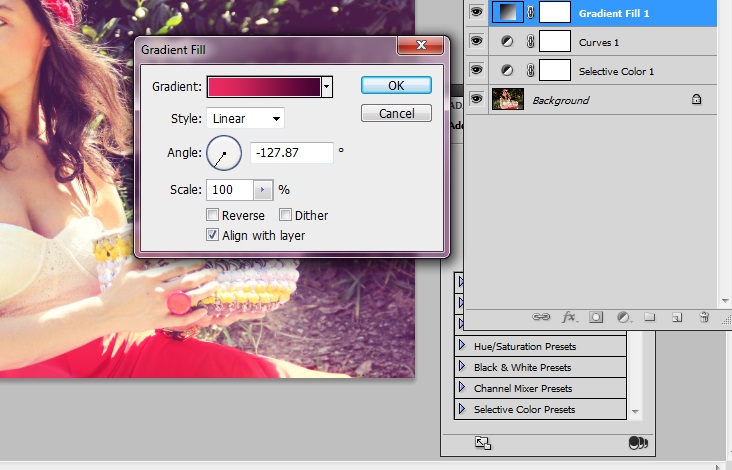The width and height of the screenshot is (732, 470).
Task: Uncheck Align with layer
Action: click(212, 236)
